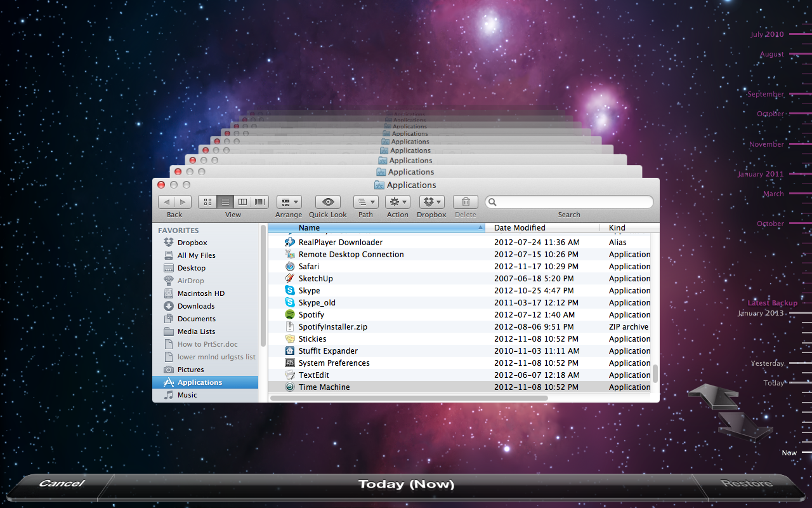The height and width of the screenshot is (508, 812).
Task: Jump to January 2011 on timeline
Action: tap(761, 174)
